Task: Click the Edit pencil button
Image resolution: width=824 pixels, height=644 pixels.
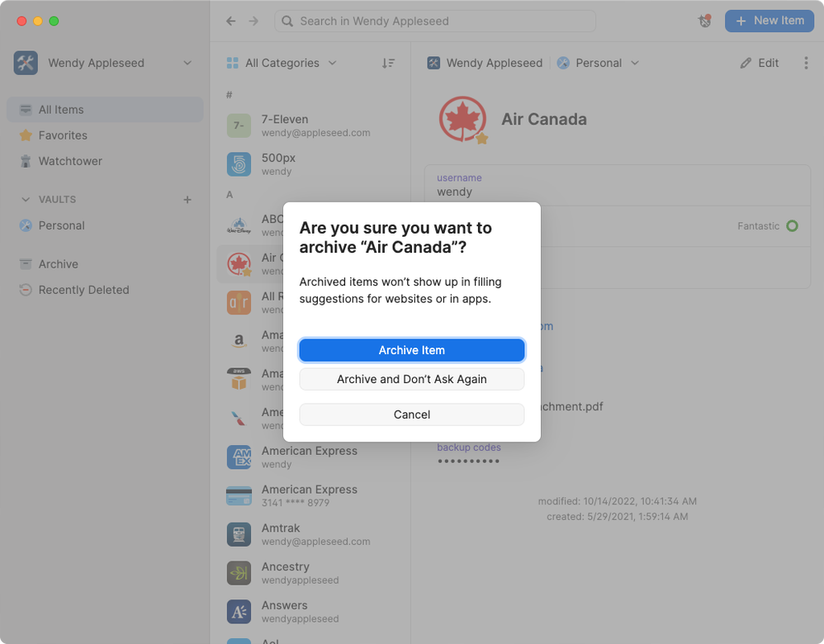Action: [760, 63]
